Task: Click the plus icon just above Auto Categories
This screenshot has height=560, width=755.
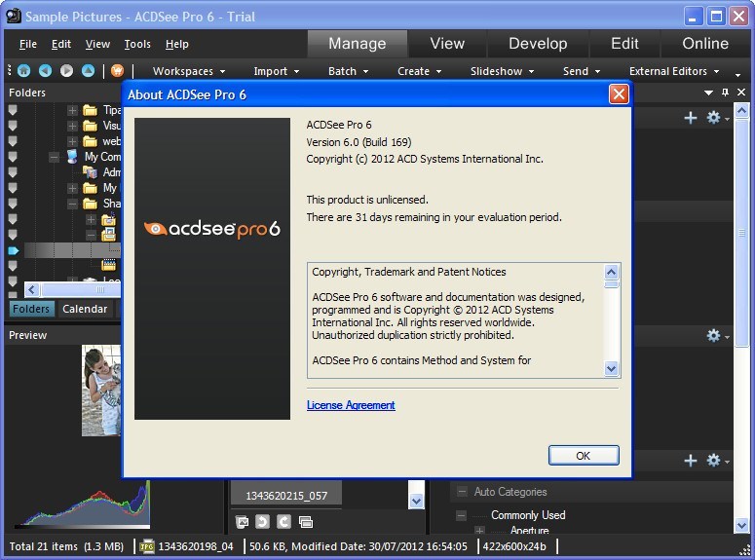Action: pos(691,461)
